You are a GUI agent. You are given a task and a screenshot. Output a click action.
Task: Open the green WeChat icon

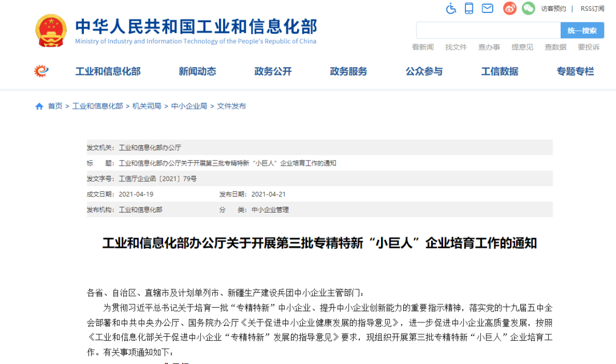[x=528, y=9]
